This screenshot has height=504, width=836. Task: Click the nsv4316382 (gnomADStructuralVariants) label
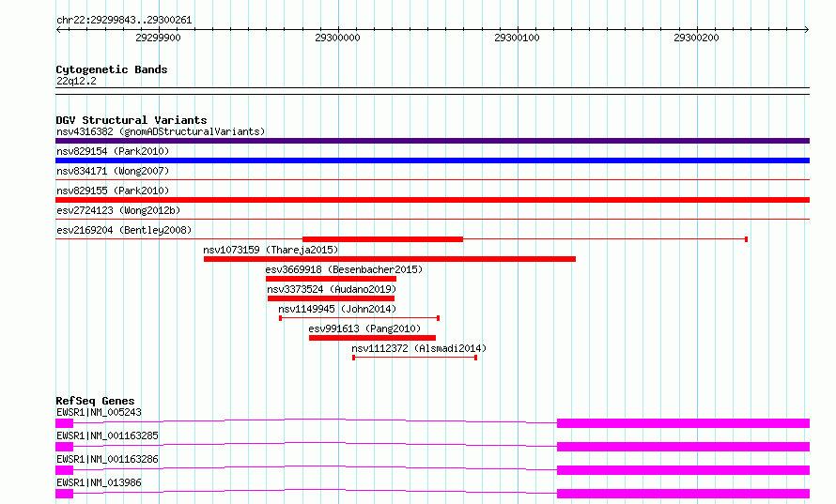coord(161,131)
